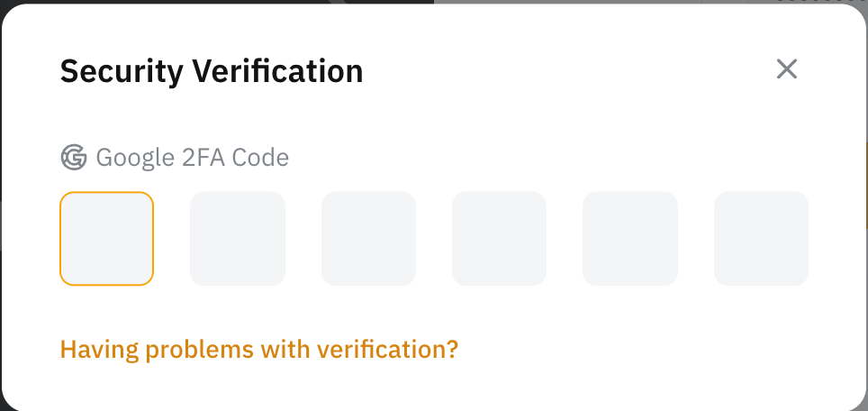Click the "Google 2FA Code" label
The height and width of the screenshot is (411, 868).
coord(192,158)
